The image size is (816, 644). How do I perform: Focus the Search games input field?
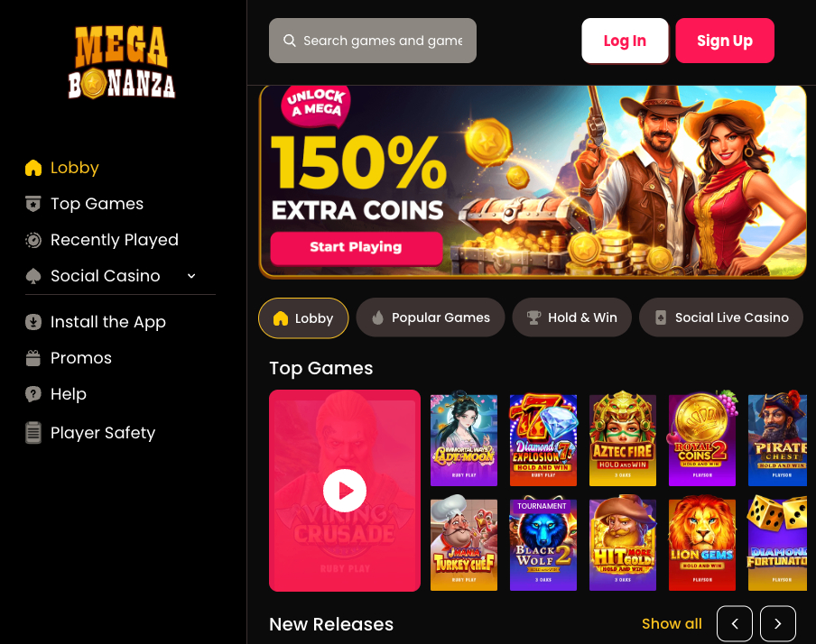[373, 41]
